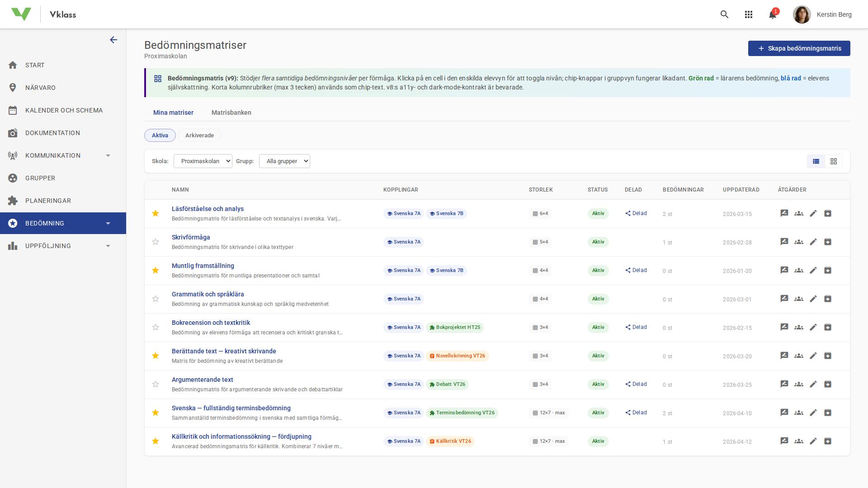Click Delad link for Bokrecension row
Viewport: 868px width, 488px height.
[x=636, y=327]
